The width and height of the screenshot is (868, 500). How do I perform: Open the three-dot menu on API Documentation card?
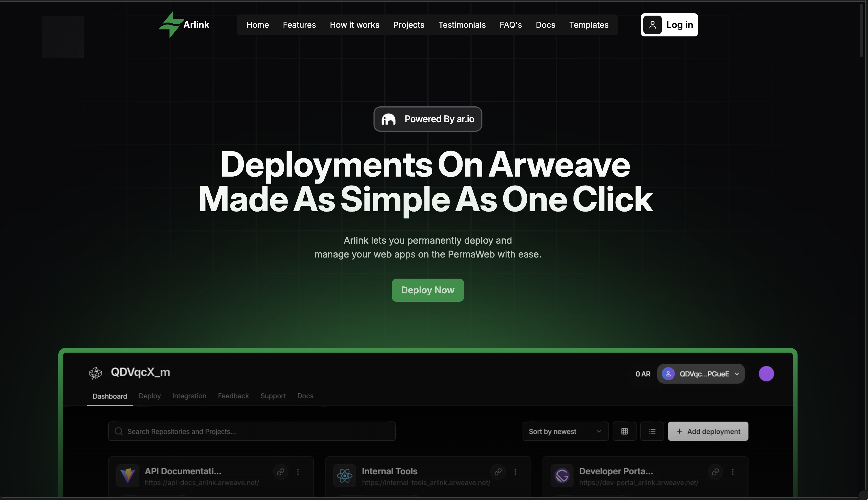tap(298, 471)
